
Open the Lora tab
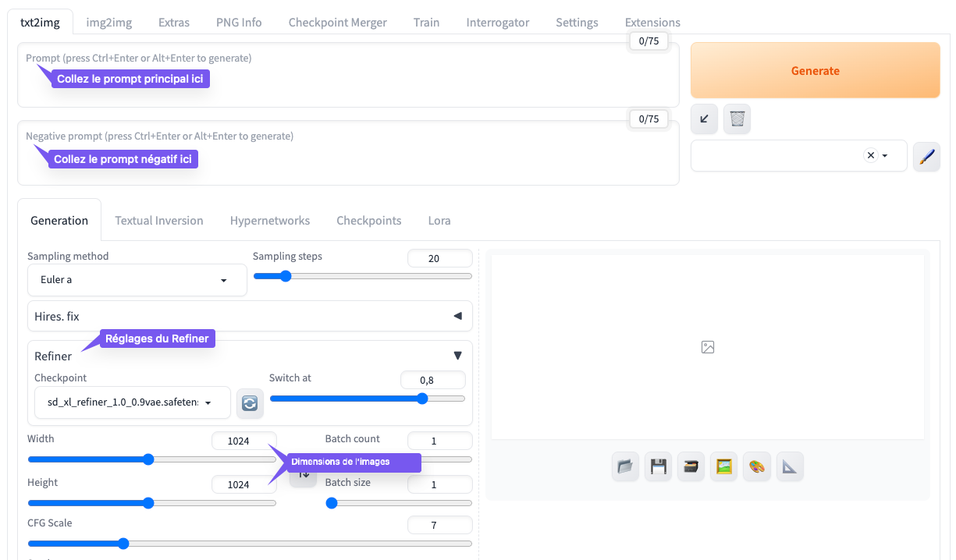(439, 221)
